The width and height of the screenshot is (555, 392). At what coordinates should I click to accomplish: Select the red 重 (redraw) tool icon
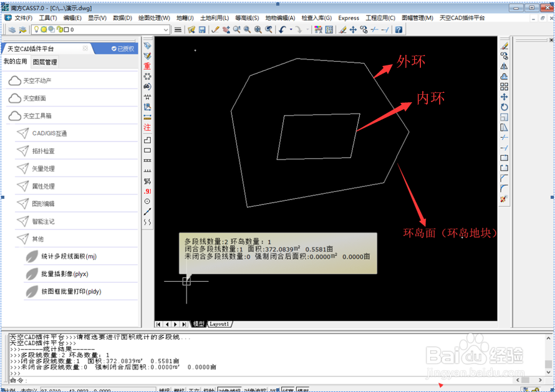pos(147,66)
